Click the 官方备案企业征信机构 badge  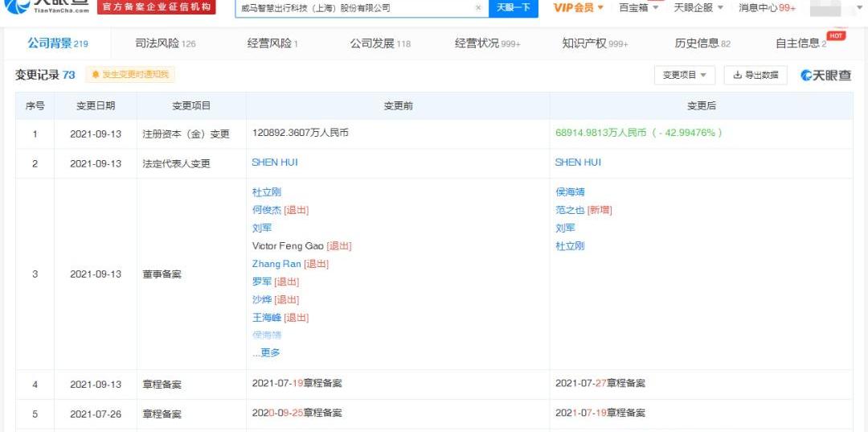click(x=156, y=6)
